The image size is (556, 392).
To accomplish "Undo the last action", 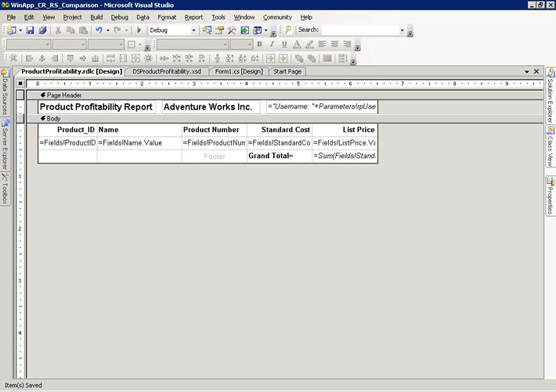I will 99,31.
